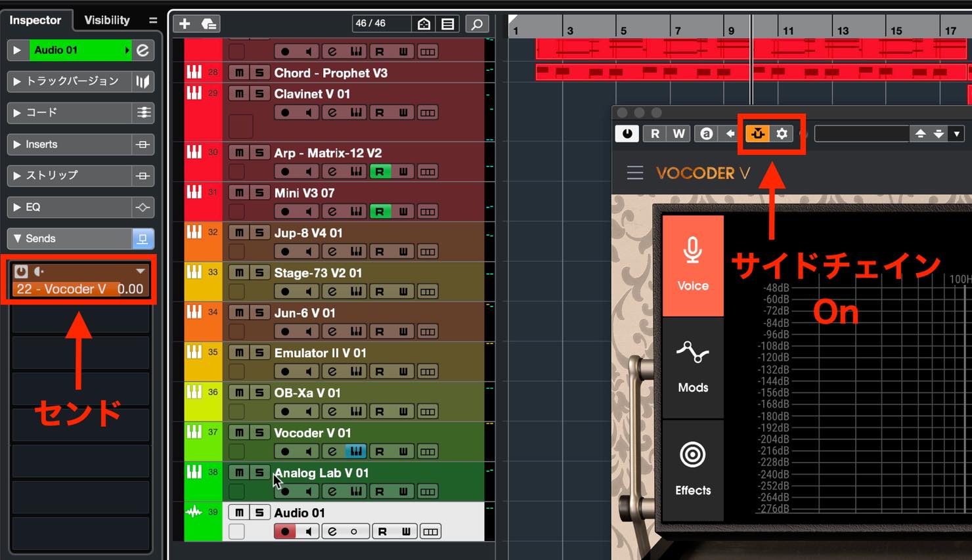This screenshot has width=972, height=560.
Task: Open the Edit Instrument icon on the Vocoder V 01 track
Action: tap(355, 452)
